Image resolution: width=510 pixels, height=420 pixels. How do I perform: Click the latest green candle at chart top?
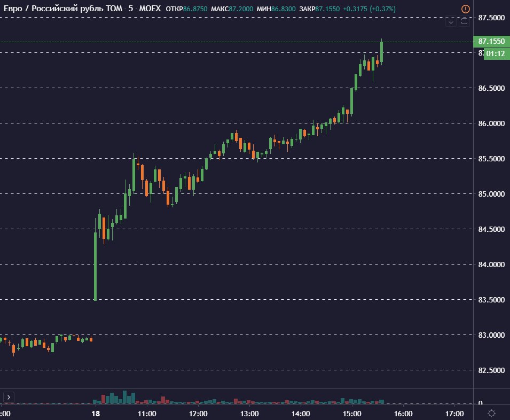381,52
